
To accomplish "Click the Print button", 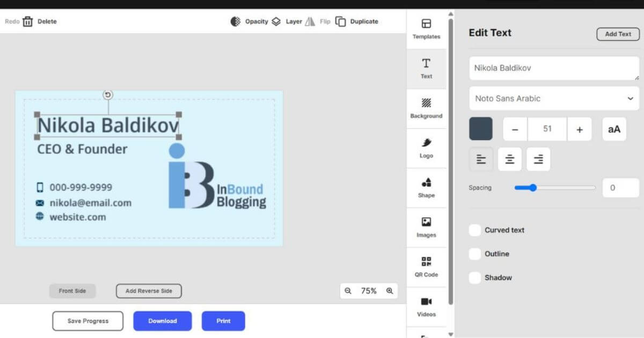I will (223, 321).
